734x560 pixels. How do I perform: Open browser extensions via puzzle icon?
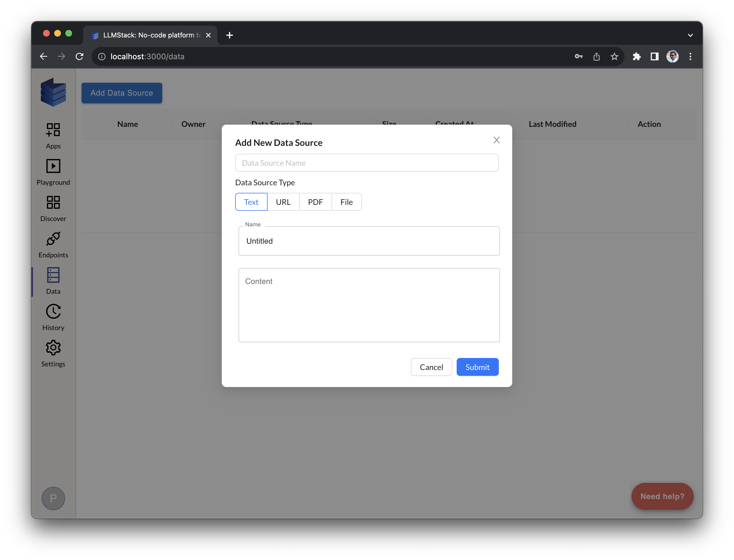click(637, 56)
